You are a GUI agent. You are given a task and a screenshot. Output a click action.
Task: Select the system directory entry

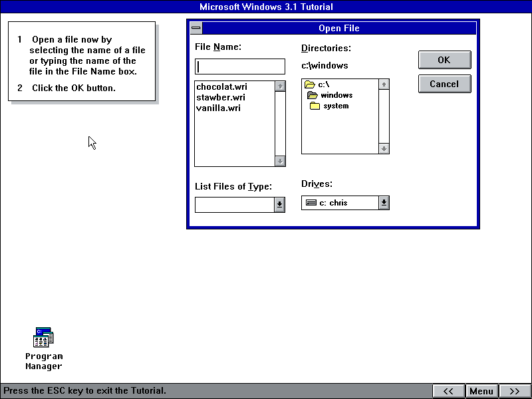pyautogui.click(x=336, y=106)
